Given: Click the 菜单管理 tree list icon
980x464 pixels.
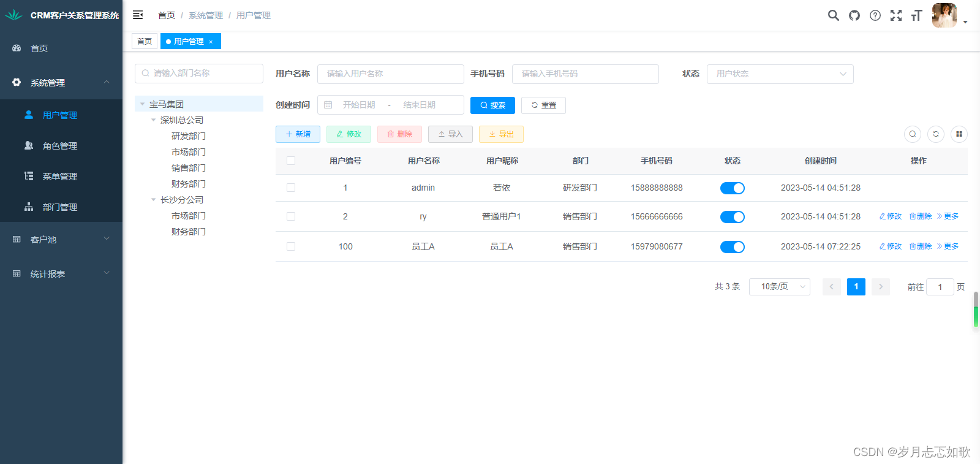Looking at the screenshot, I should point(29,176).
